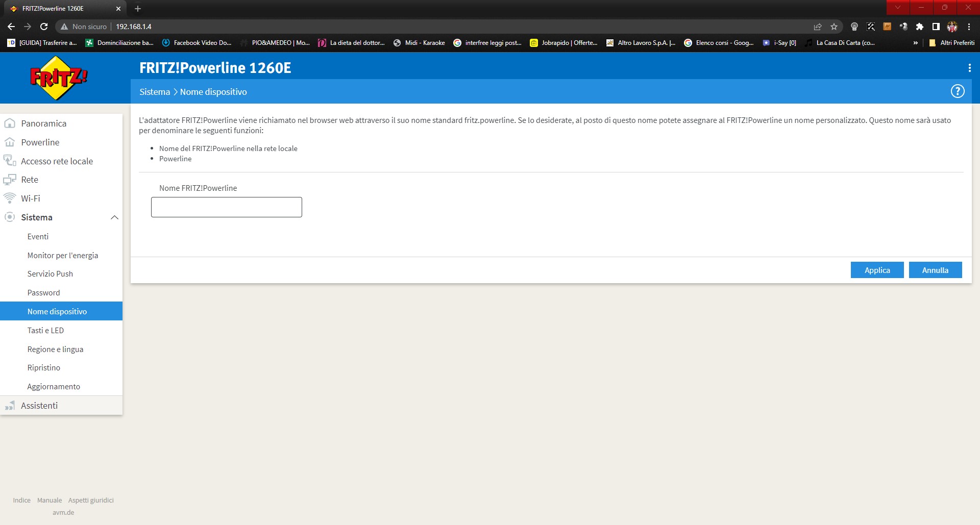
Task: Open the Chrome three-dot menu
Action: click(x=969, y=27)
